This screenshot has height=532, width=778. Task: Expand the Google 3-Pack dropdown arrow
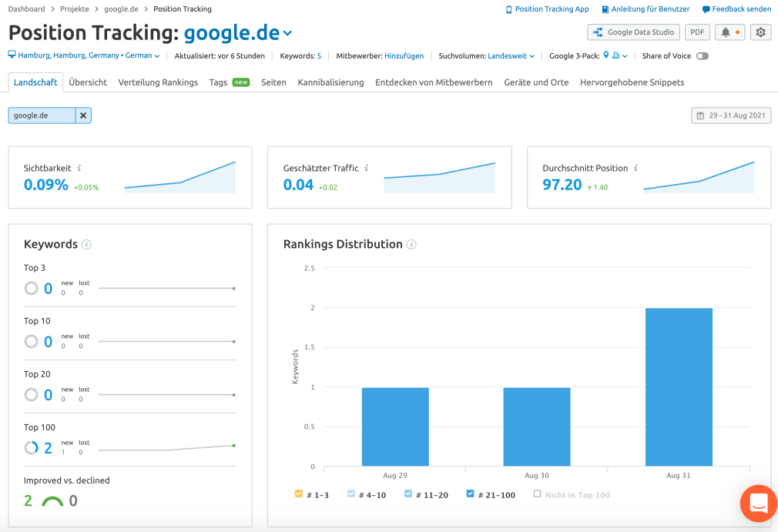coord(625,56)
